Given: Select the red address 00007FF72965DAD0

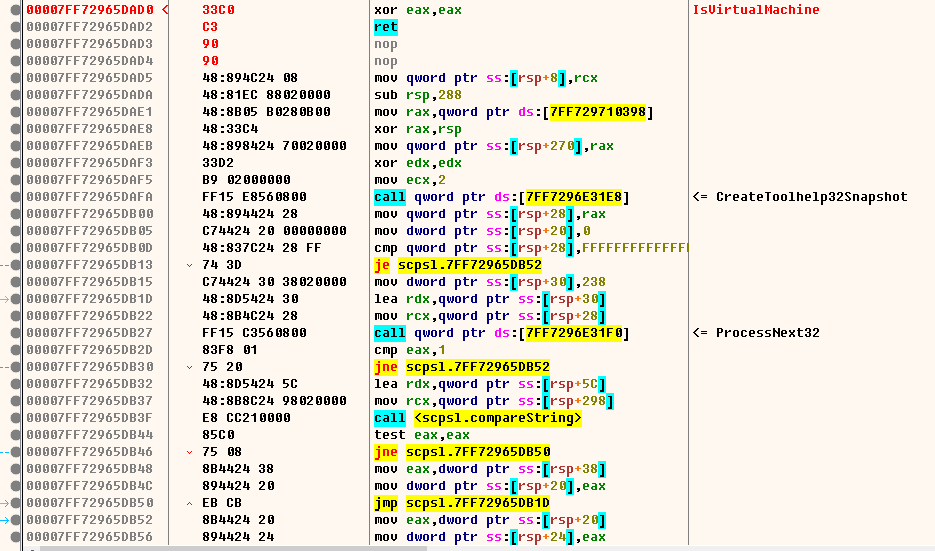Looking at the screenshot, I should pyautogui.click(x=89, y=10).
